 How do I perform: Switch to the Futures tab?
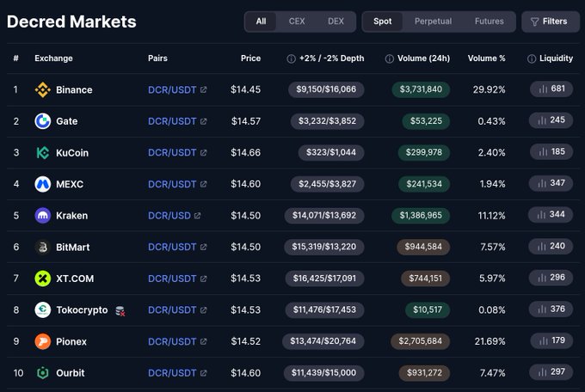pos(490,21)
